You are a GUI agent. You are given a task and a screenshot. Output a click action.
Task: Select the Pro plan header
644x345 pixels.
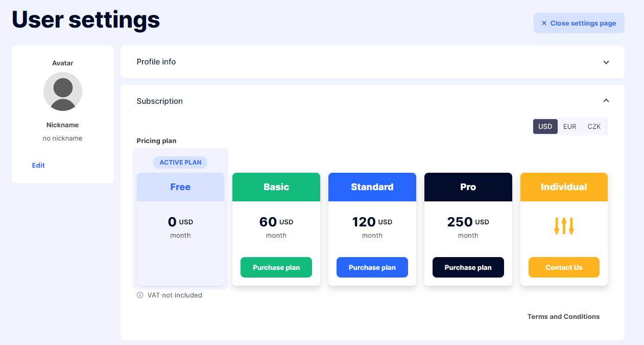coord(468,187)
